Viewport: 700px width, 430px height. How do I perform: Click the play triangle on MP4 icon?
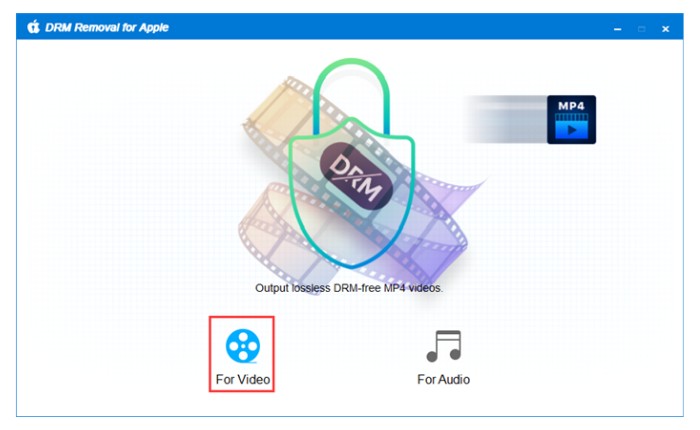[572, 130]
